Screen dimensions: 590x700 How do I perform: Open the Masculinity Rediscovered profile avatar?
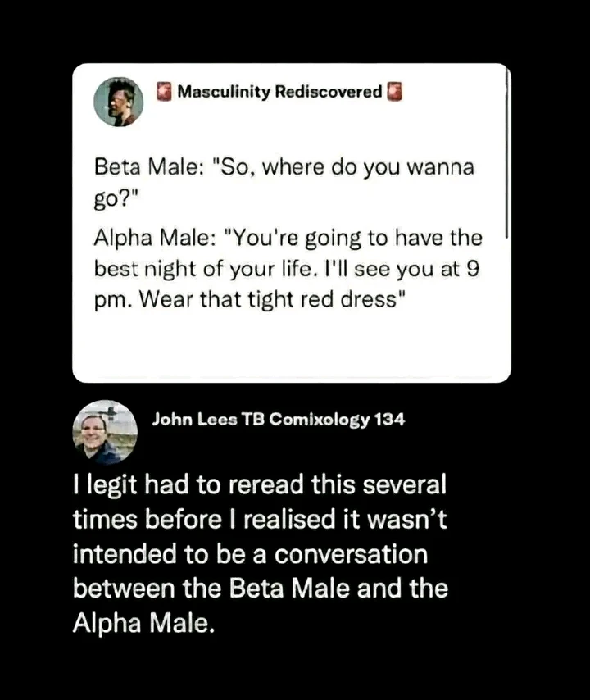point(118,102)
